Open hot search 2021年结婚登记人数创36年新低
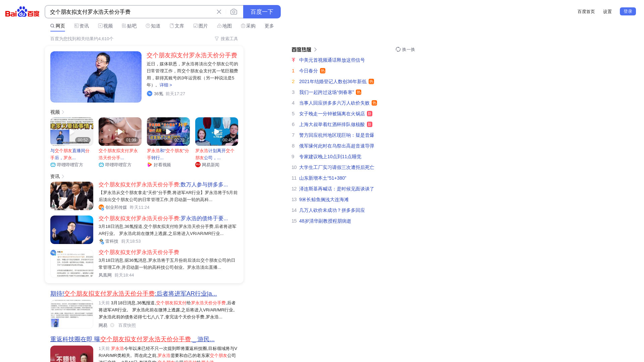The image size is (644, 362). pyautogui.click(x=333, y=81)
